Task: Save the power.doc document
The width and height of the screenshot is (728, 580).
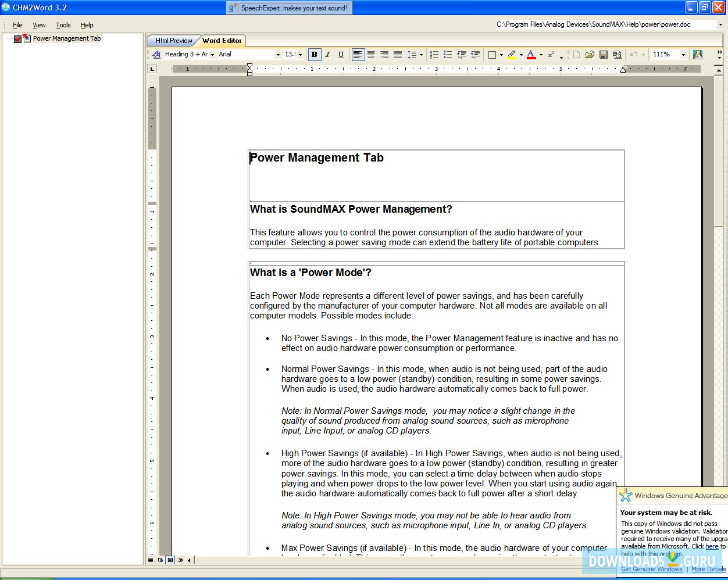Action: (604, 54)
